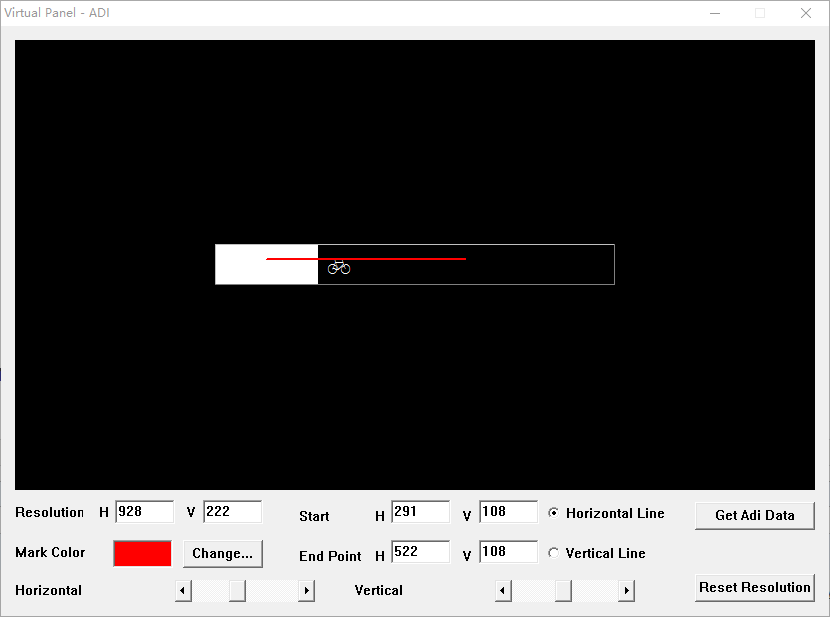Viewport: 830px width, 617px height.
Task: Click the Resolution V input field
Action: (232, 512)
